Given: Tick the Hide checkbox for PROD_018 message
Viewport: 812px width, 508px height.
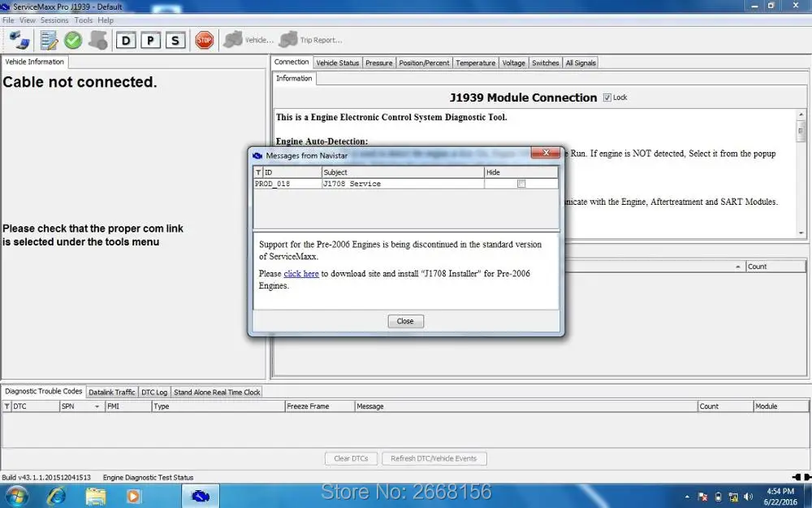Looking at the screenshot, I should 521,184.
